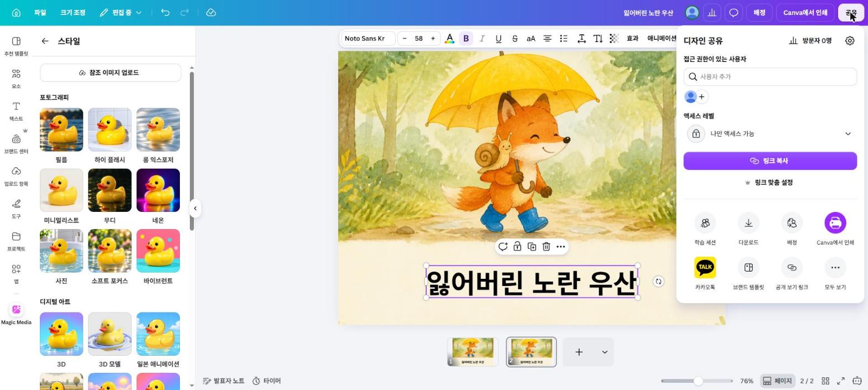Redo the last action
868x390 pixels.
click(185, 12)
